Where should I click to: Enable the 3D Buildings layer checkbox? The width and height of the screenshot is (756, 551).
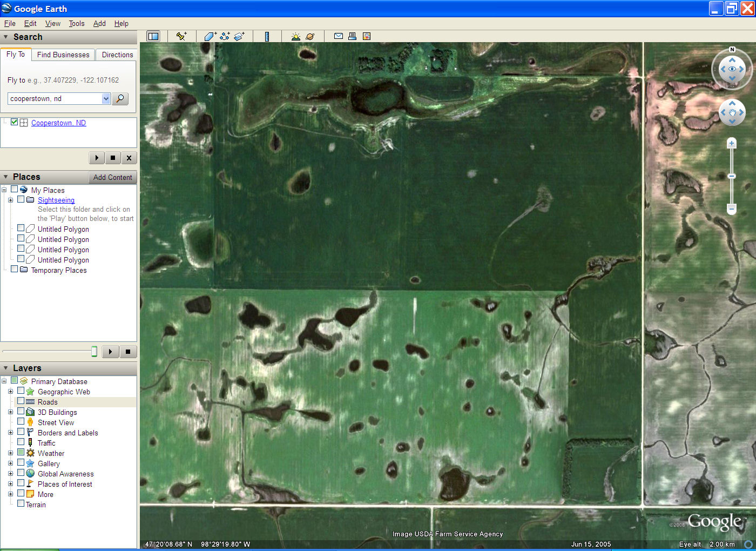(x=21, y=412)
